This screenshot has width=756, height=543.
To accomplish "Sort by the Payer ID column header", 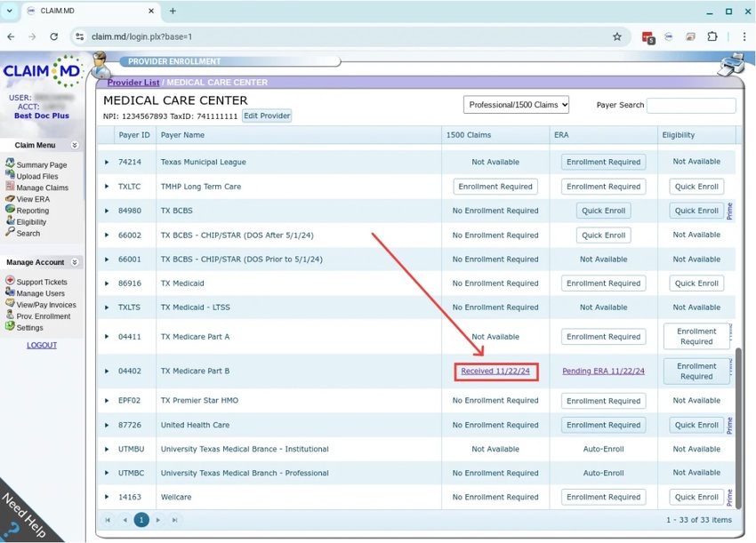I will point(134,135).
